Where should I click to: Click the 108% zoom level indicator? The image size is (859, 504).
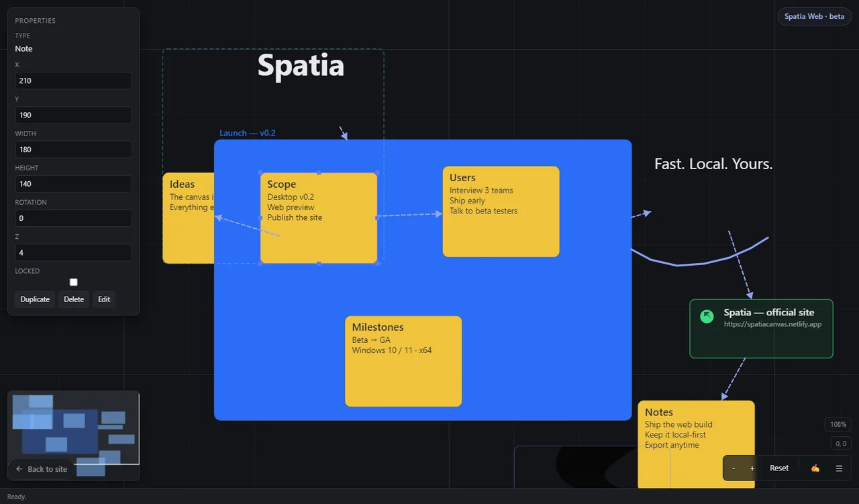(839, 424)
